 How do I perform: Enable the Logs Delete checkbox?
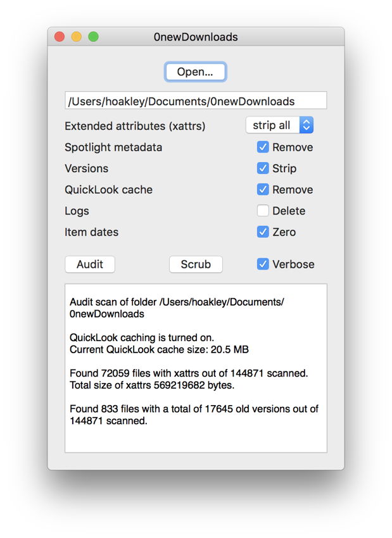coord(263,211)
